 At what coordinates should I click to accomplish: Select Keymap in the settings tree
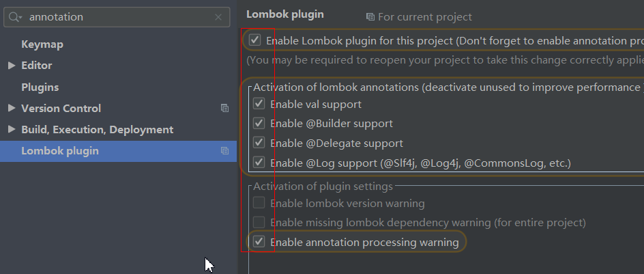coord(42,44)
